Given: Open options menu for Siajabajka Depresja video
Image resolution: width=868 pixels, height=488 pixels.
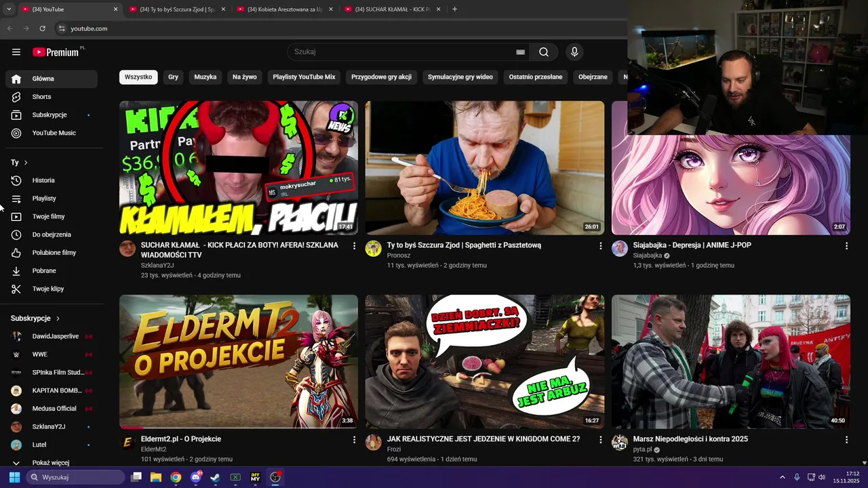Looking at the screenshot, I should click(x=846, y=246).
